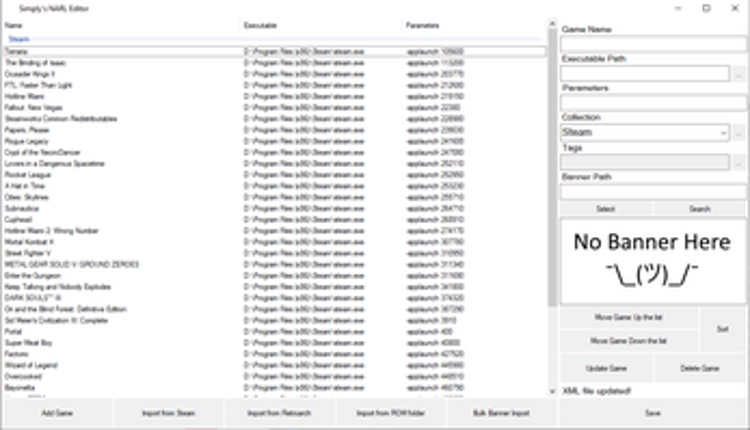750x430 pixels.
Task: Click the Executable column header
Action: pyautogui.click(x=321, y=25)
